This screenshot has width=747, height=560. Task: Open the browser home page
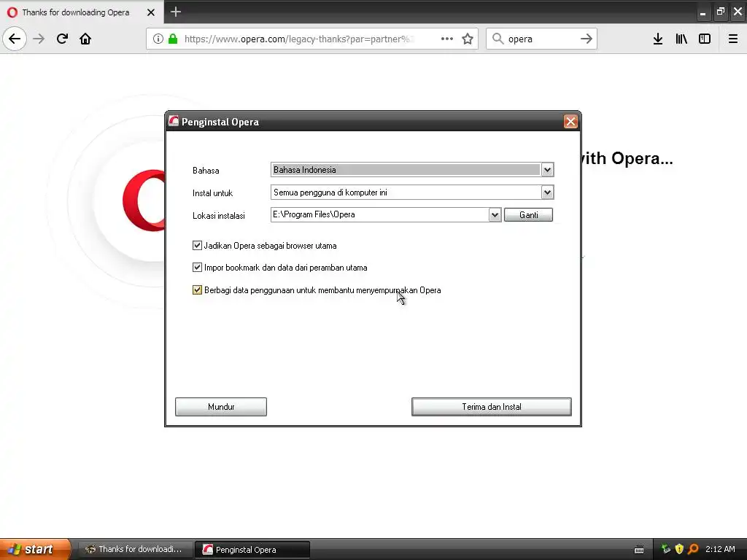(x=85, y=39)
